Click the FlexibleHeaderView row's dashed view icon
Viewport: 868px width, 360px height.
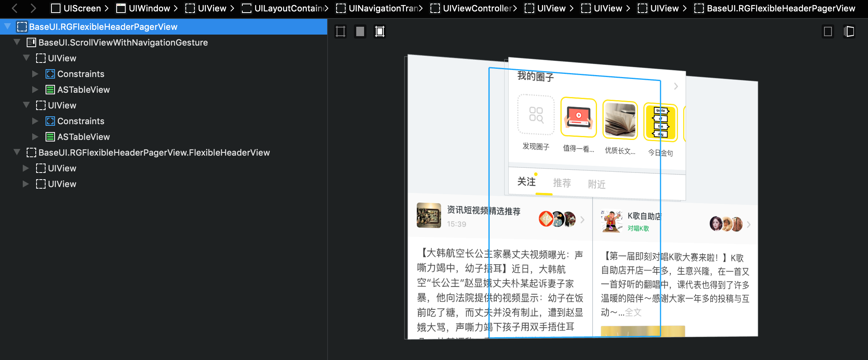pos(31,152)
